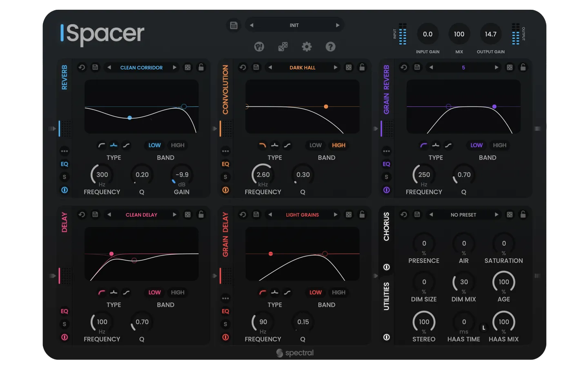This screenshot has width=588, height=368.
Task: Next preset after LIGHT GRAINS
Action: (335, 215)
